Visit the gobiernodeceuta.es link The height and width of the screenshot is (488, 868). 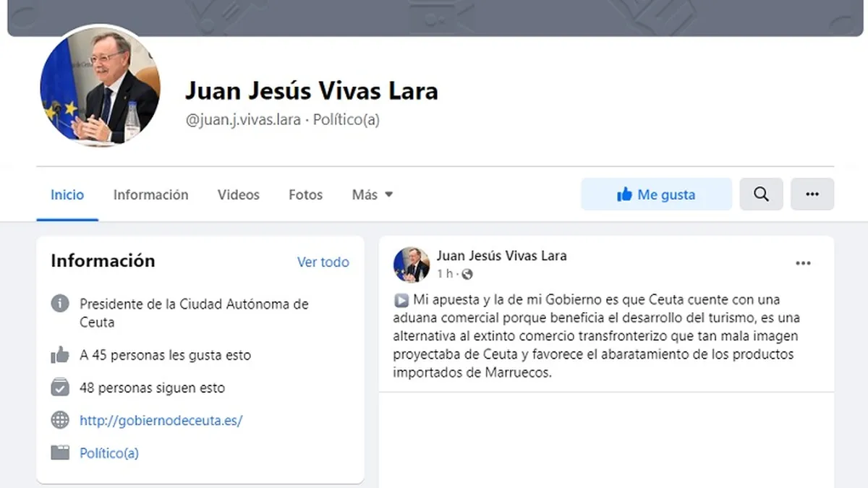(x=161, y=420)
